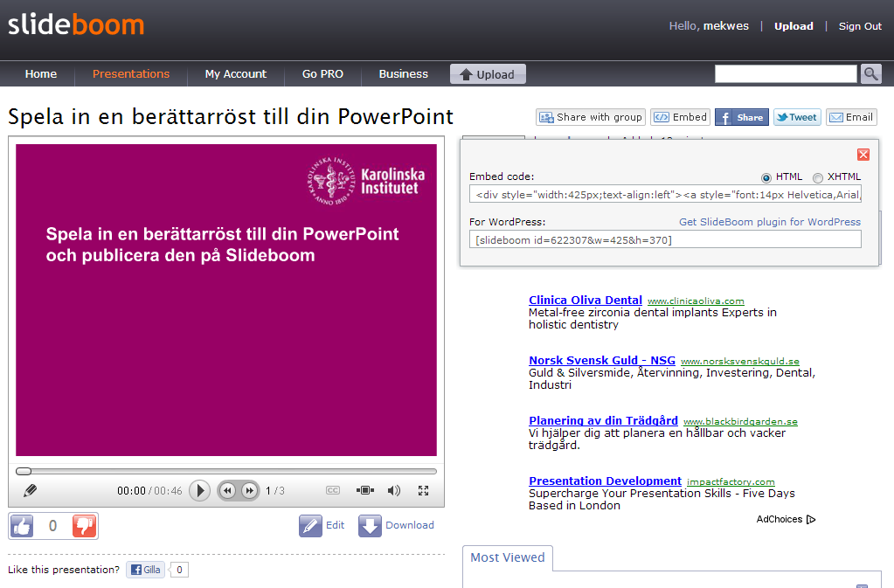Open www.clinicaoliva.com URL link
The height and width of the screenshot is (588, 894).
(x=696, y=301)
